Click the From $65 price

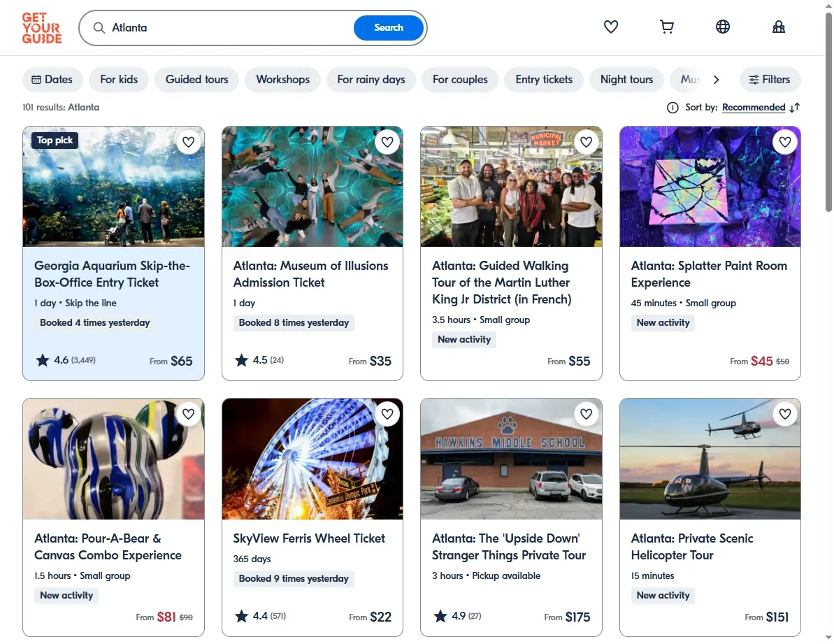coord(171,361)
